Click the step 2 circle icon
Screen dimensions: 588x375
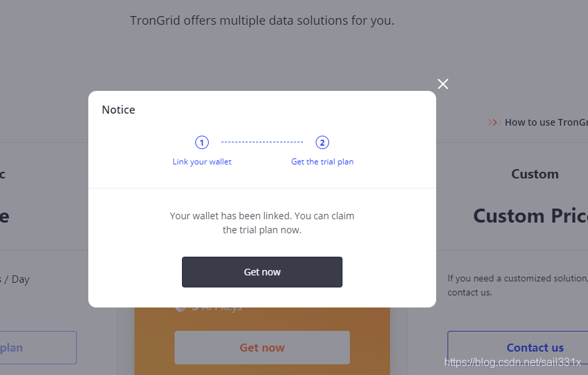[322, 142]
